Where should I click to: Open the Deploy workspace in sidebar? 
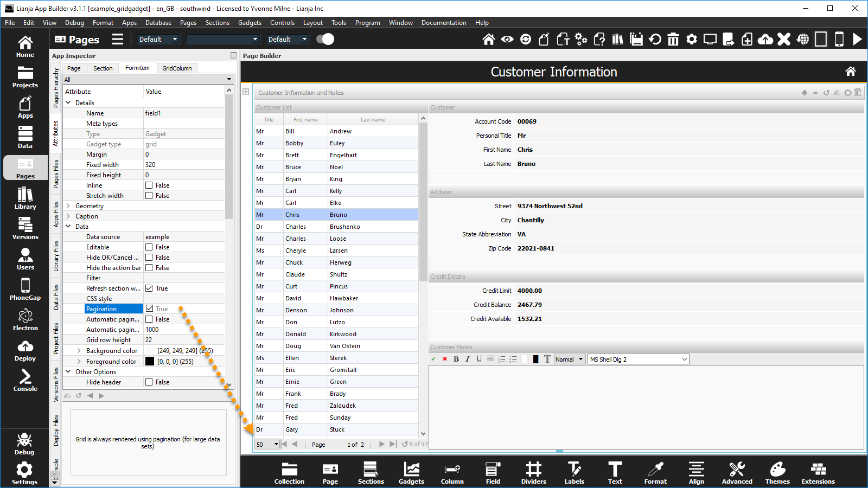click(x=25, y=351)
